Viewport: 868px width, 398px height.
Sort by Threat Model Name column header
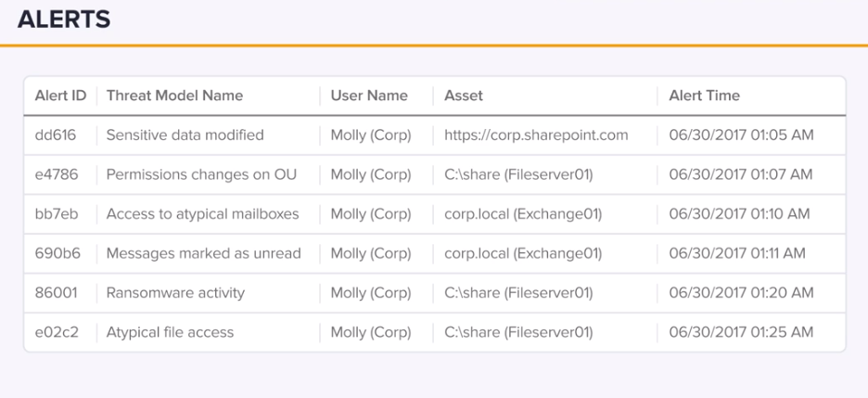pos(174,96)
